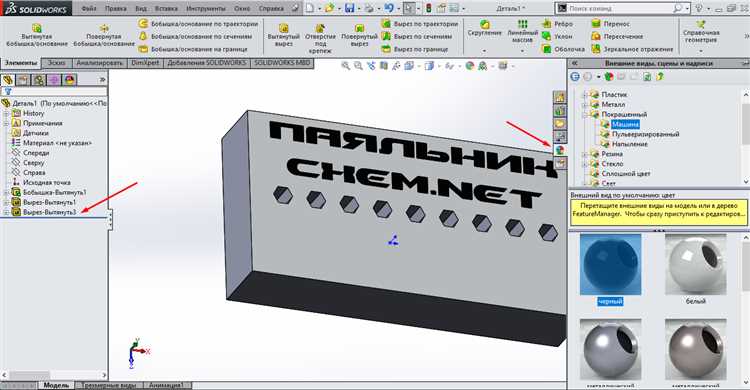Select Материал <не указан> item
This screenshot has height=390, width=750.
coord(57,143)
